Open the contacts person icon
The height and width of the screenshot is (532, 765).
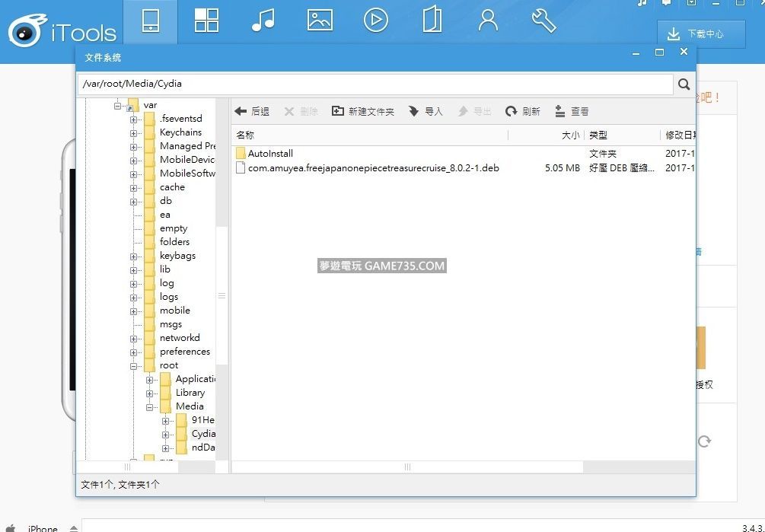pos(488,21)
